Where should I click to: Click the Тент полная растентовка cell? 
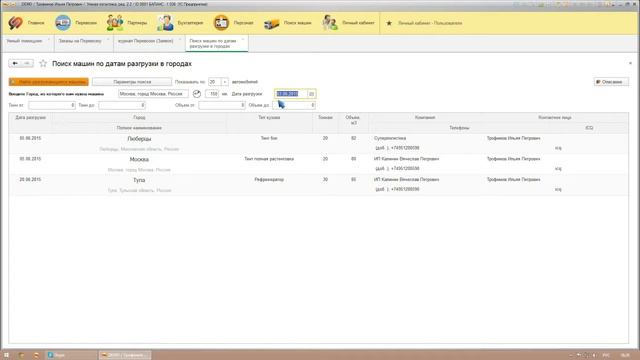pyautogui.click(x=269, y=159)
